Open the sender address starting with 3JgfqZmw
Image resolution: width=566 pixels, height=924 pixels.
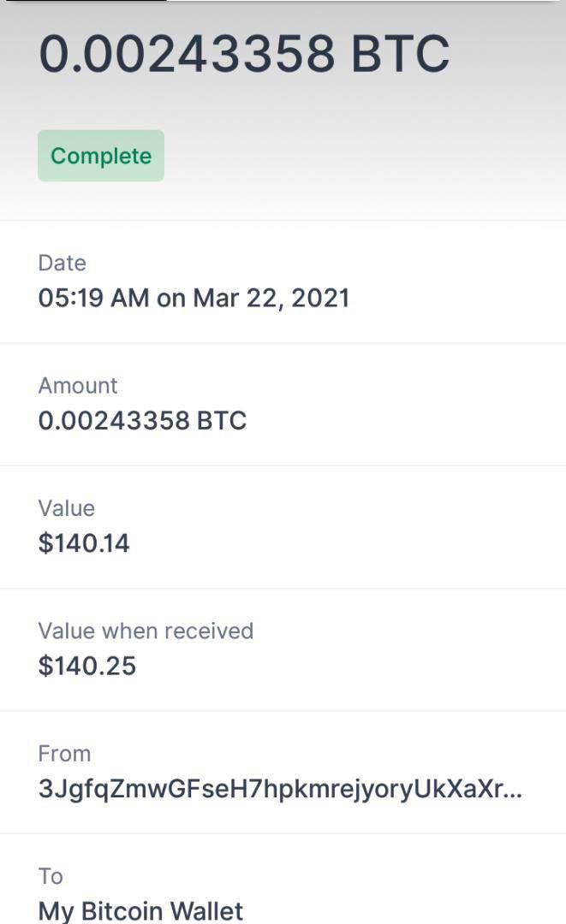265,789
